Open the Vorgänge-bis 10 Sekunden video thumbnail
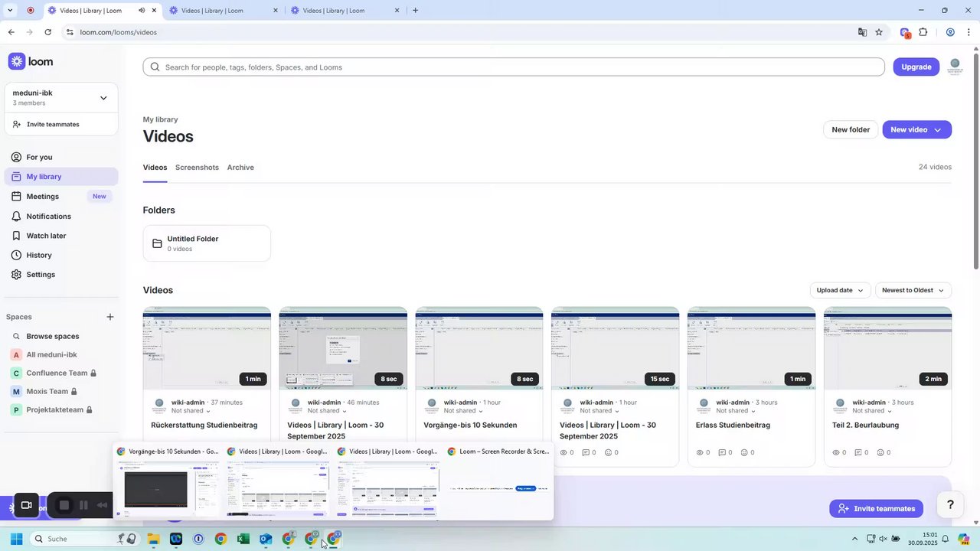The image size is (980, 551). pyautogui.click(x=479, y=348)
